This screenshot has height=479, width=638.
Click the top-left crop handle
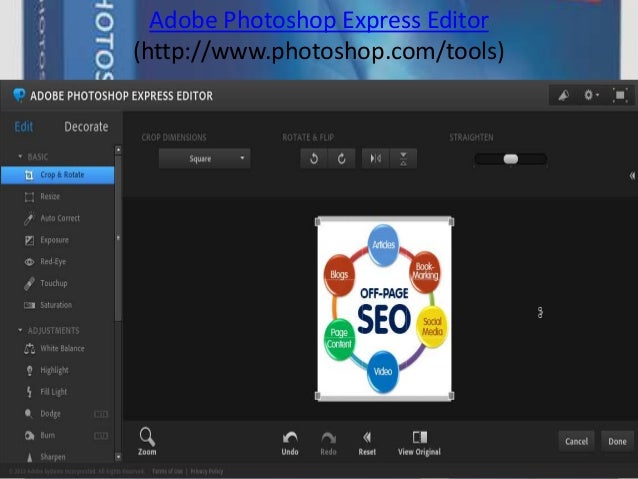pos(318,221)
